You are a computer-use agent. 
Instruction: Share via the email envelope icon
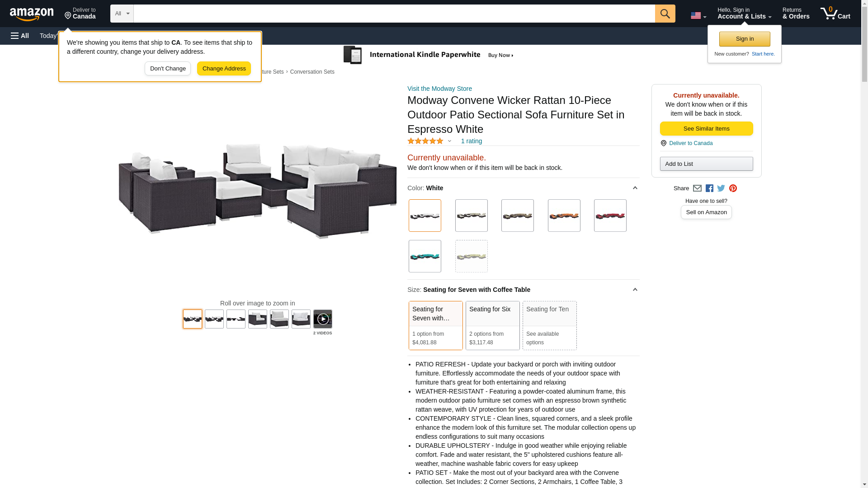click(x=697, y=188)
